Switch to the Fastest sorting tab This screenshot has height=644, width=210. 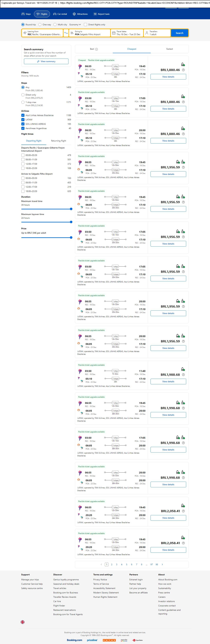tap(169, 49)
